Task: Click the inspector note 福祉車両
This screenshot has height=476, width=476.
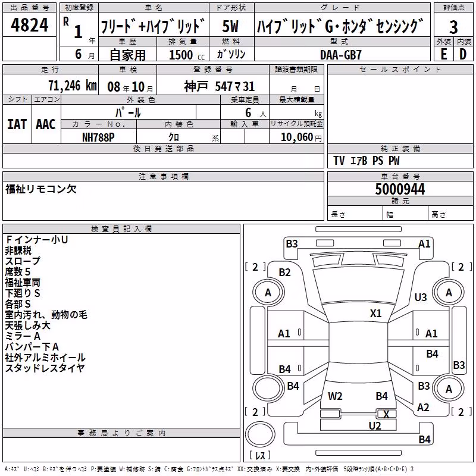Action: [x=23, y=283]
